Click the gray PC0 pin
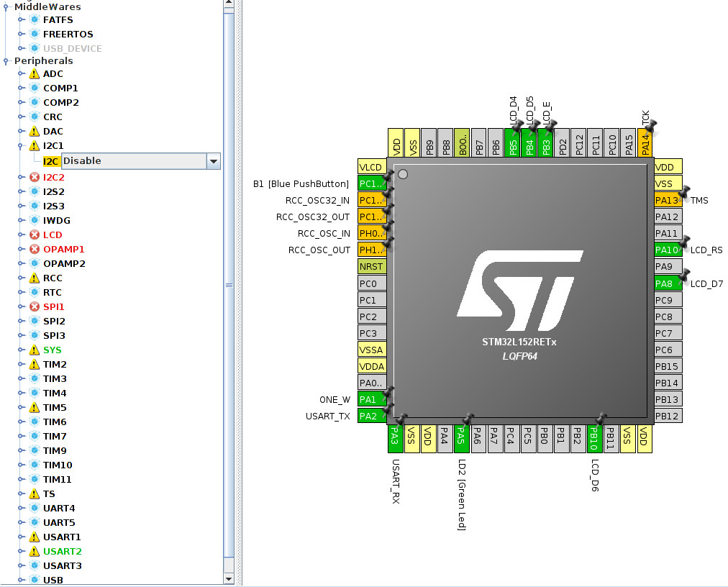728x587 pixels. click(372, 283)
